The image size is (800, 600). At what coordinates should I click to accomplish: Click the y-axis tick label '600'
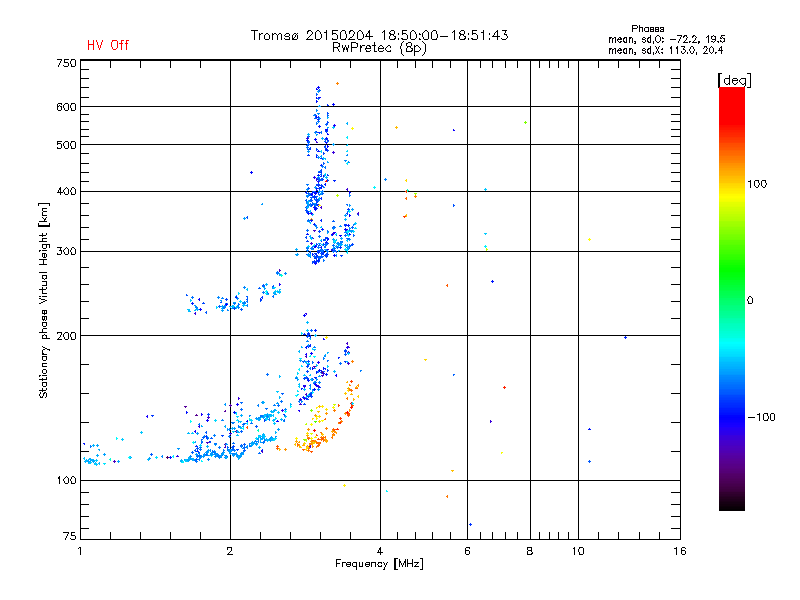[66, 107]
